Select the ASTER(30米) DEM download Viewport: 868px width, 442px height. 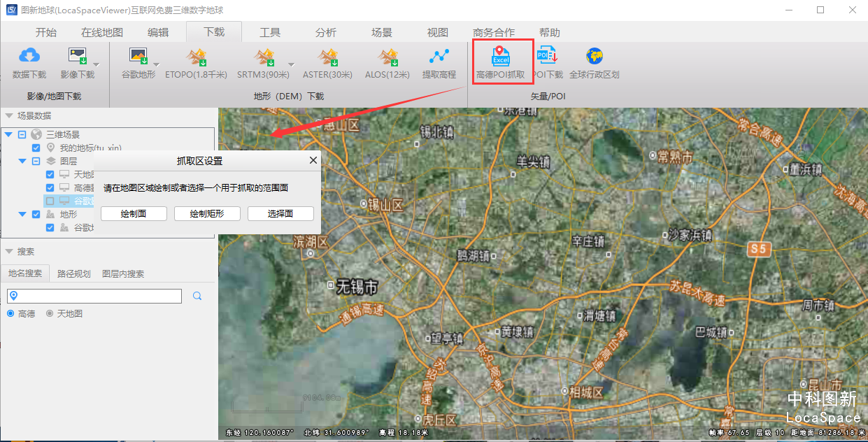coord(327,63)
